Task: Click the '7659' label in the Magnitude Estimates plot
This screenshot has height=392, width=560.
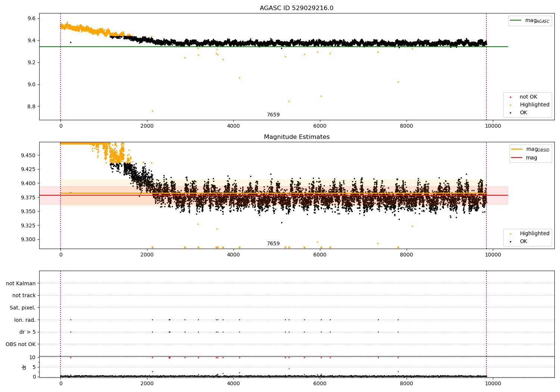Action: [x=273, y=244]
